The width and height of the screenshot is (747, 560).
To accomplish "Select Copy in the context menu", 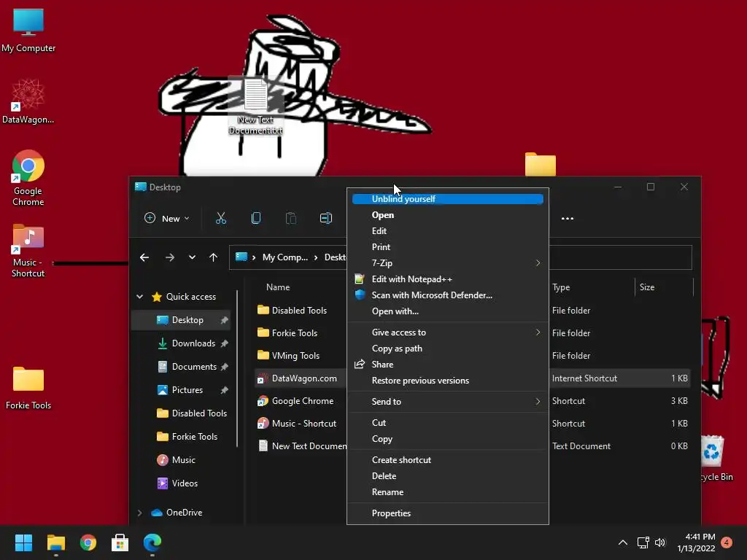I will (447, 439).
